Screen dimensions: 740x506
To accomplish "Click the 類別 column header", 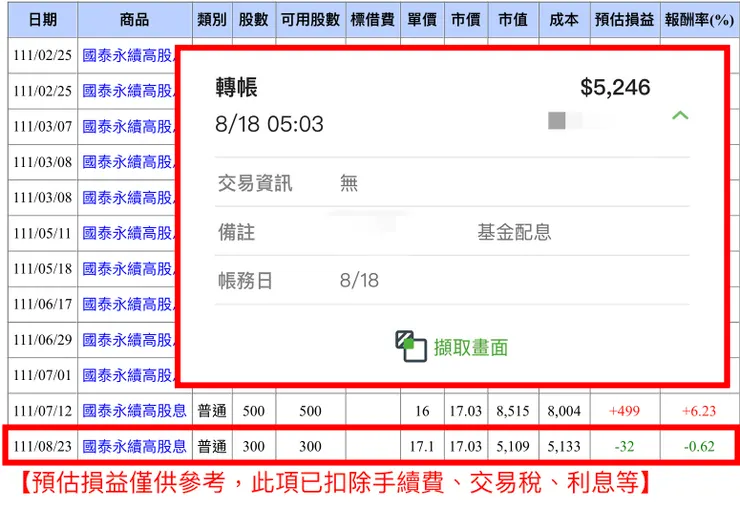I will pos(212,20).
